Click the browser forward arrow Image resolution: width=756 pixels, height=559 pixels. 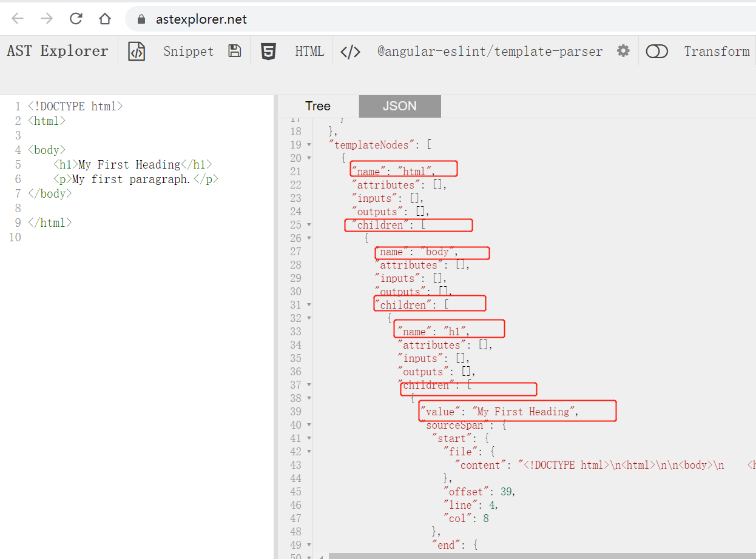[x=47, y=19]
